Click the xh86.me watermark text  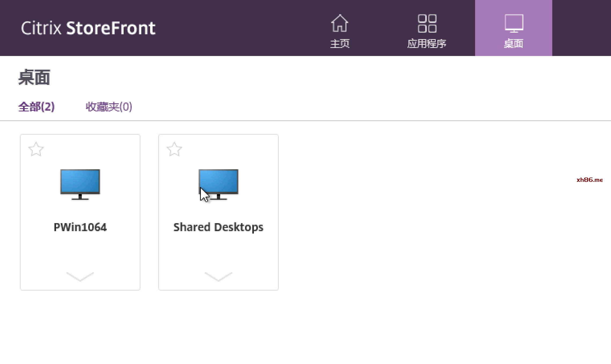[x=590, y=180]
